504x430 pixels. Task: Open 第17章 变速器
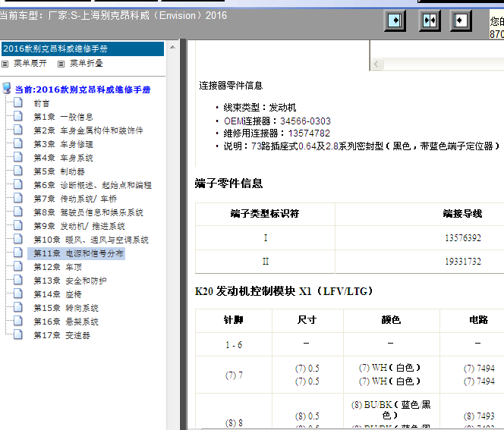click(62, 335)
